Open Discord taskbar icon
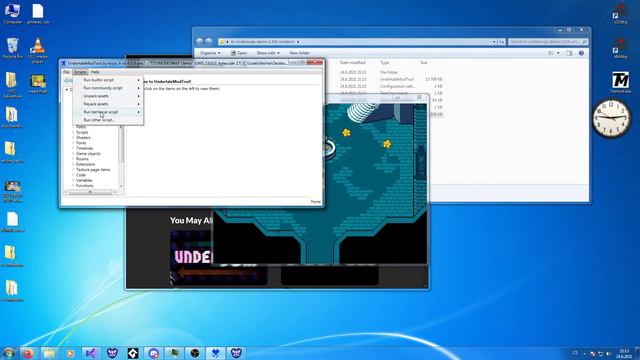This screenshot has height=360, width=640. (153, 353)
